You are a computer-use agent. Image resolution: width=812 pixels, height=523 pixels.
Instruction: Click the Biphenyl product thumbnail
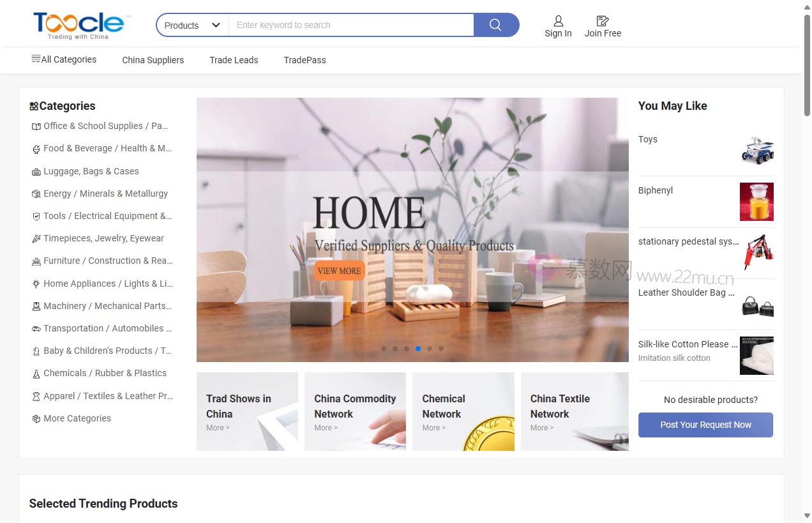pos(756,202)
